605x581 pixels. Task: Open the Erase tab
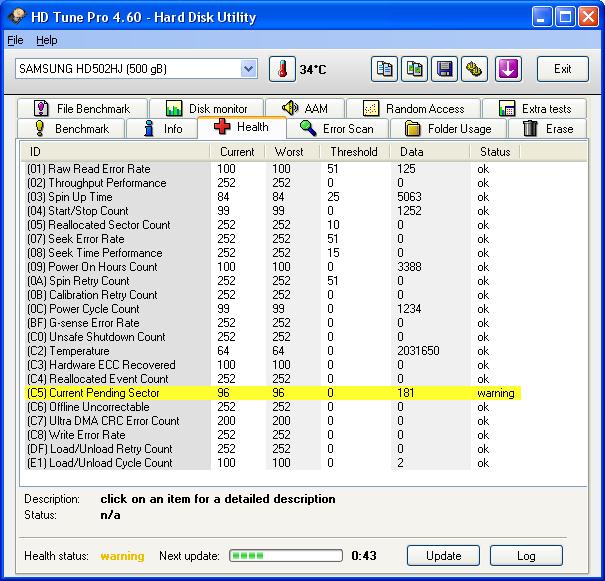(x=548, y=128)
